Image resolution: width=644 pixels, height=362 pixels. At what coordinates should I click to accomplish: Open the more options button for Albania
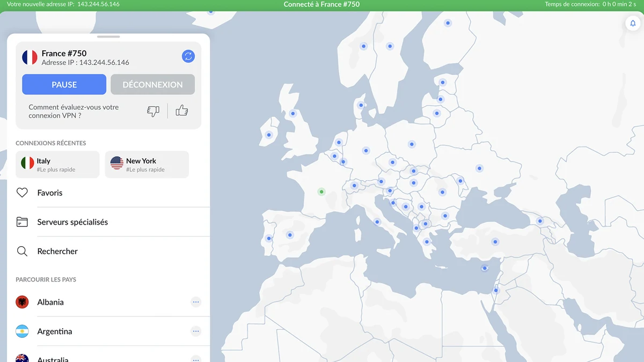point(196,302)
